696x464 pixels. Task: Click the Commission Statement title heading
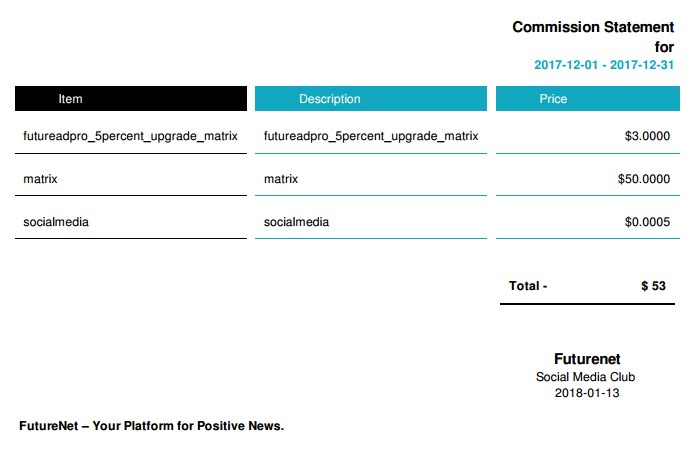(593, 27)
